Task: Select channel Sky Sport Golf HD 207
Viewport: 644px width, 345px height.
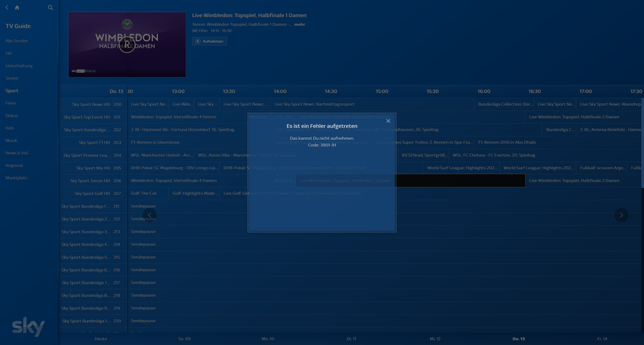Action: point(93,193)
